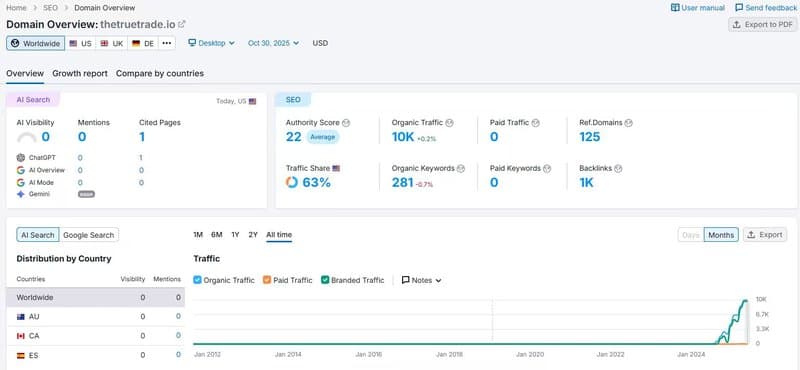Click the Average authority badge
The height and width of the screenshot is (370, 800).
coord(323,137)
